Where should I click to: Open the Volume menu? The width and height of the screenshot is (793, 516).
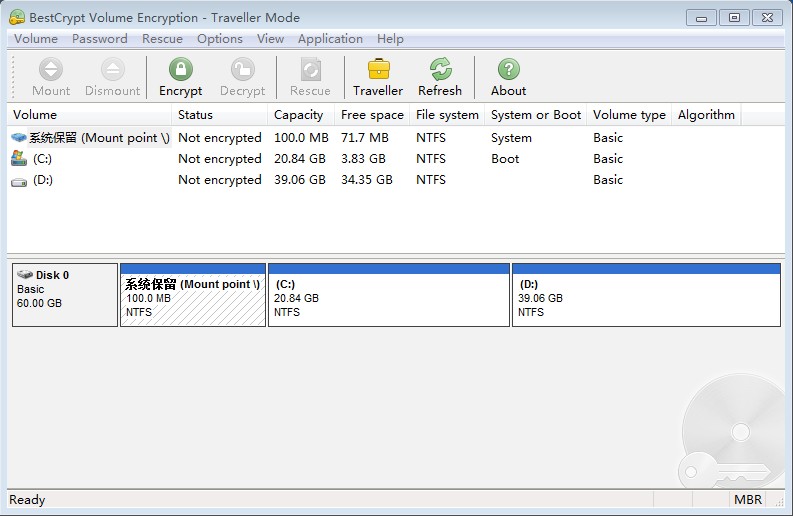click(x=36, y=39)
